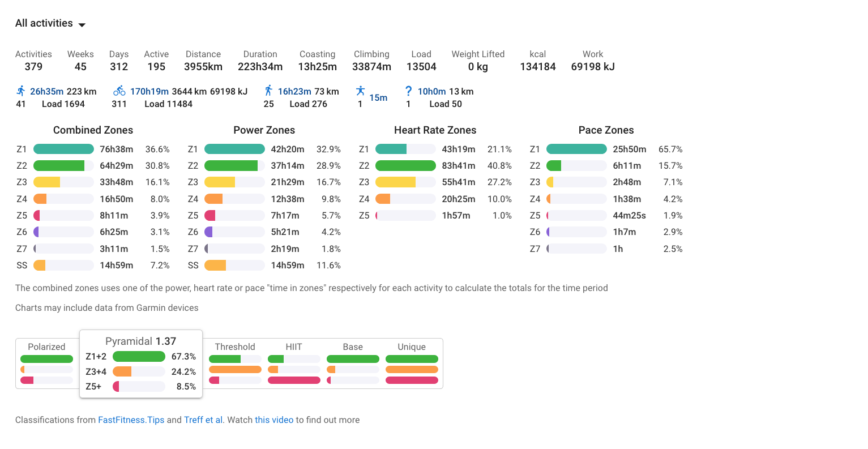Click the 170h19m cycling duration link

pos(149,91)
